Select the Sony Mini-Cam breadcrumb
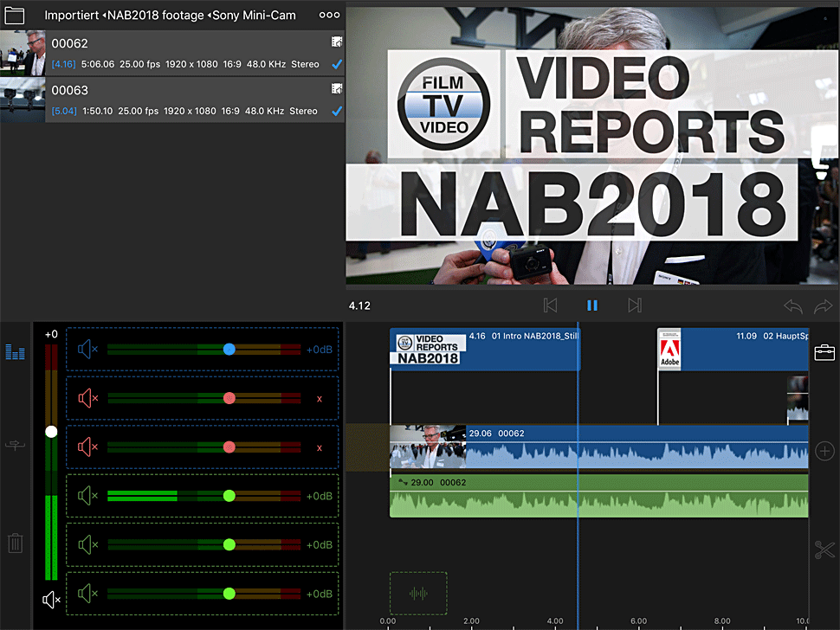840x630 pixels. 254,16
